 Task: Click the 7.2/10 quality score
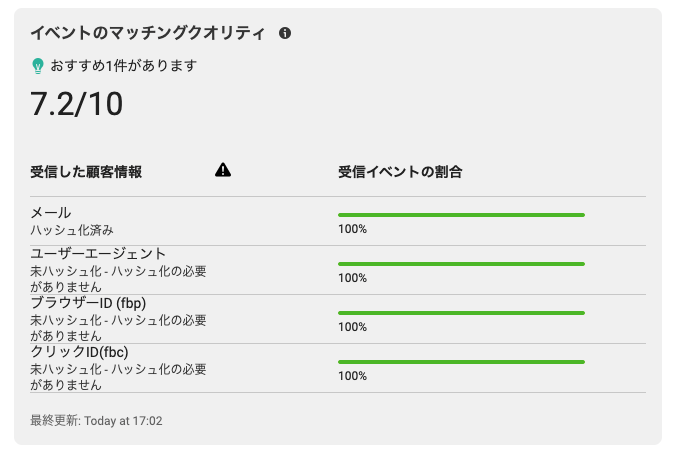pos(77,104)
